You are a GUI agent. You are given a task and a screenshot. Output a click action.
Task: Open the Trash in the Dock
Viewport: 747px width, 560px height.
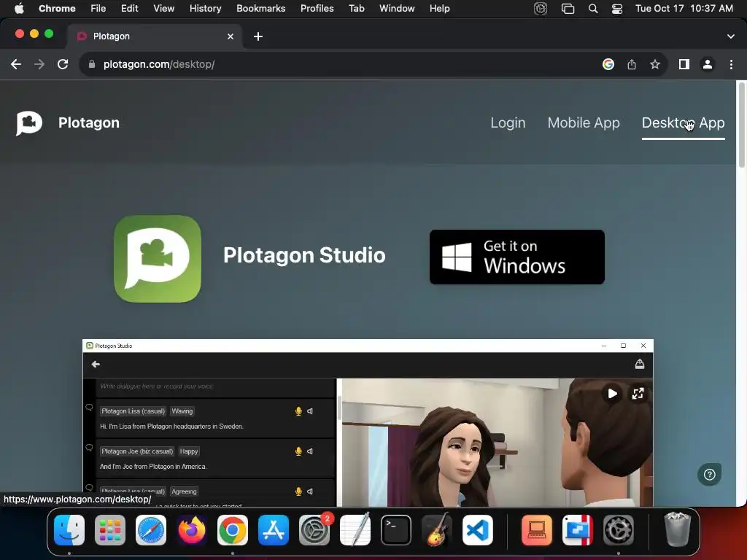pos(678,529)
